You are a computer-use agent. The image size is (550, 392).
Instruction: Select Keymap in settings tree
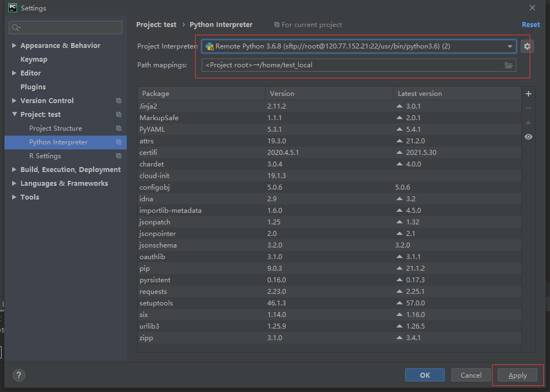click(34, 60)
